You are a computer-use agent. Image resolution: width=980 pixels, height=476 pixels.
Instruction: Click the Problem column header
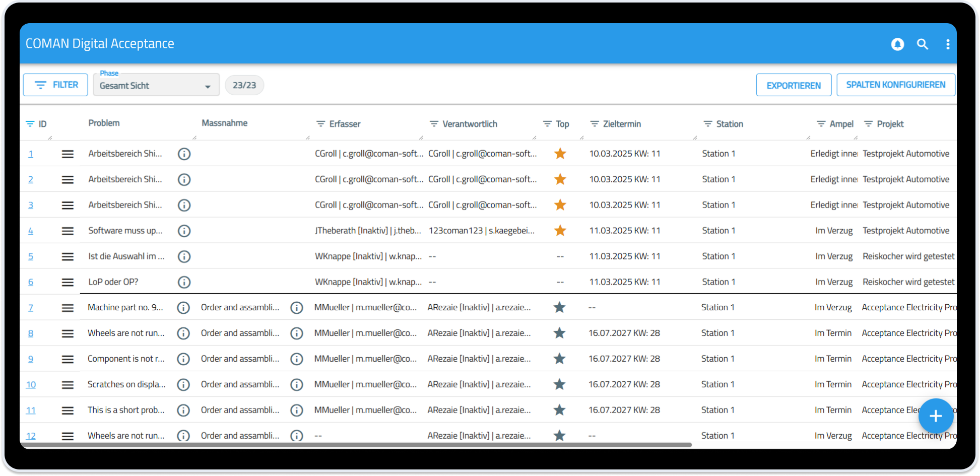point(104,123)
